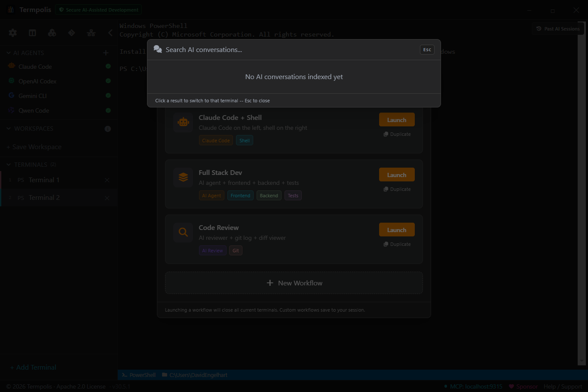Screen dimensions: 588x392
Task: Click the Shell tag chip
Action: 245,141
